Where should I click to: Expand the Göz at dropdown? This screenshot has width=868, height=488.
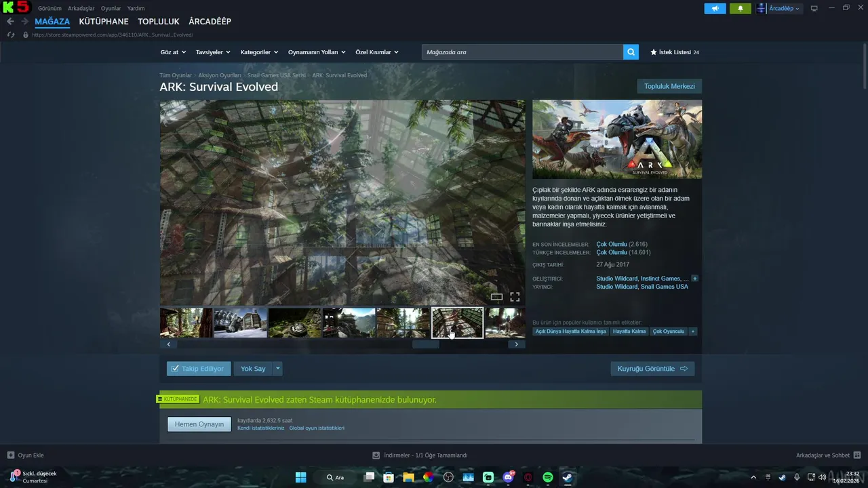[x=172, y=52]
